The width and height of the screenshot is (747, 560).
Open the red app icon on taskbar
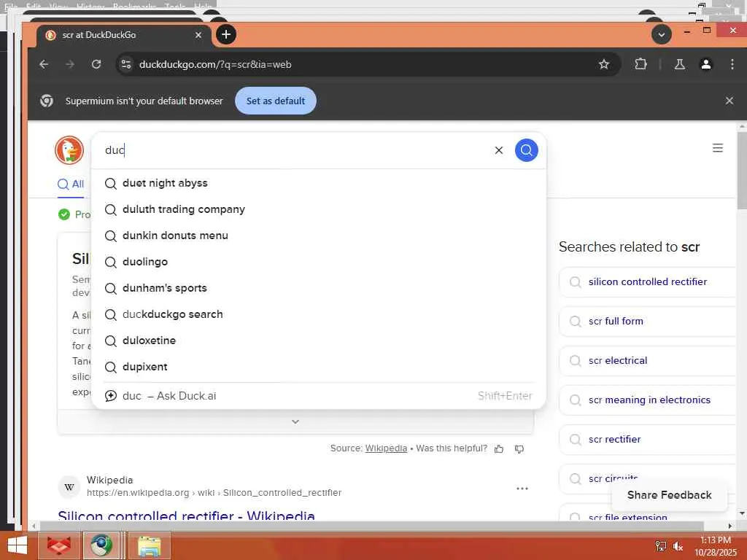tap(58, 545)
